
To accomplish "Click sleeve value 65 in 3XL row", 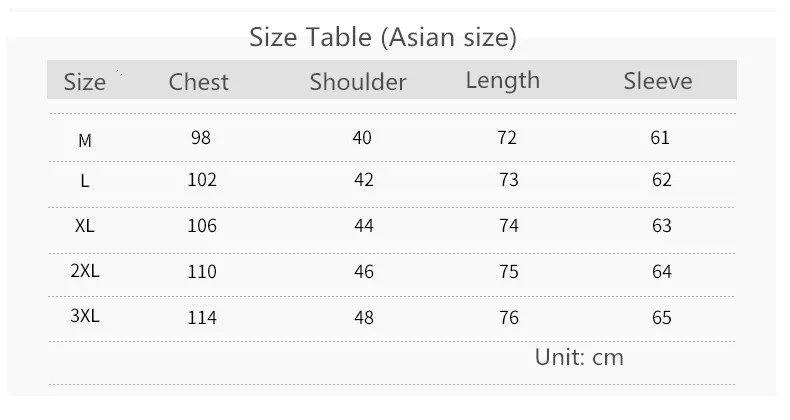I will point(661,318).
